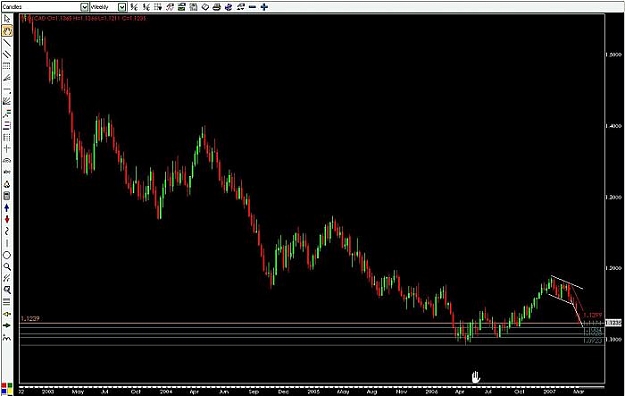Image resolution: width=625 pixels, height=396 pixels.
Task: Click the 2007 date axis label
Action: pyautogui.click(x=549, y=392)
